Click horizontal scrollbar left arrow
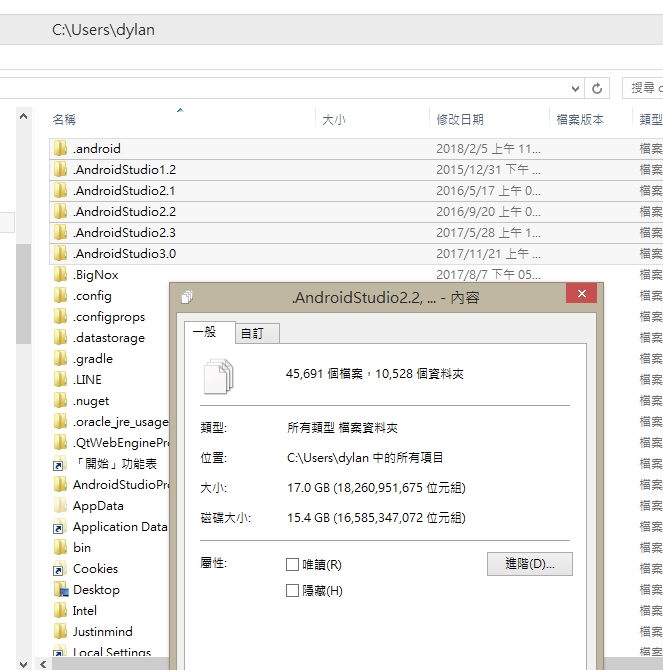This screenshot has height=670, width=663. (x=43, y=664)
